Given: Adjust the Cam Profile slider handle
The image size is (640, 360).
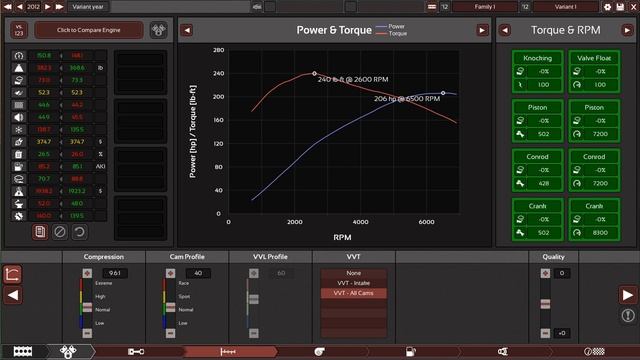Looking at the screenshot, I should [170, 307].
